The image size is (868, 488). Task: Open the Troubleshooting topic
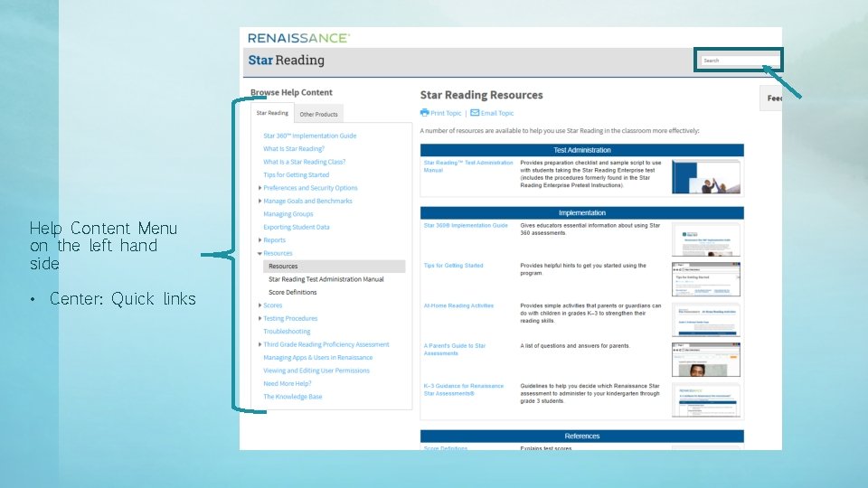click(287, 332)
